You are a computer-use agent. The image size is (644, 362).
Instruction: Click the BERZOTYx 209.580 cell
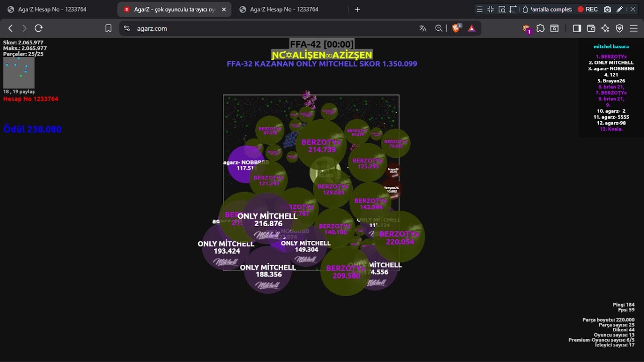346,271
